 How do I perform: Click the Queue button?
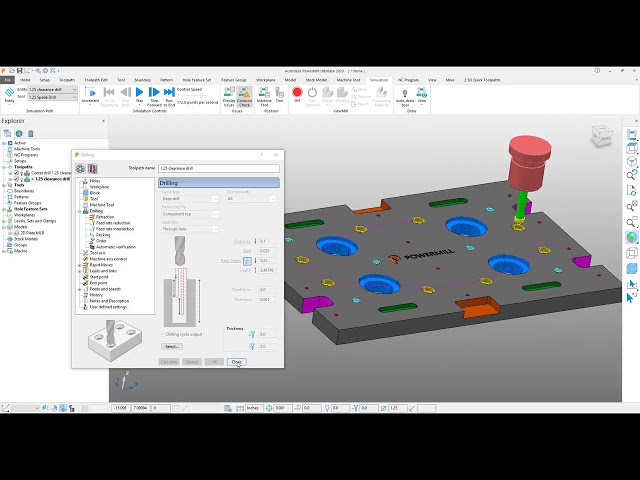pos(192,362)
